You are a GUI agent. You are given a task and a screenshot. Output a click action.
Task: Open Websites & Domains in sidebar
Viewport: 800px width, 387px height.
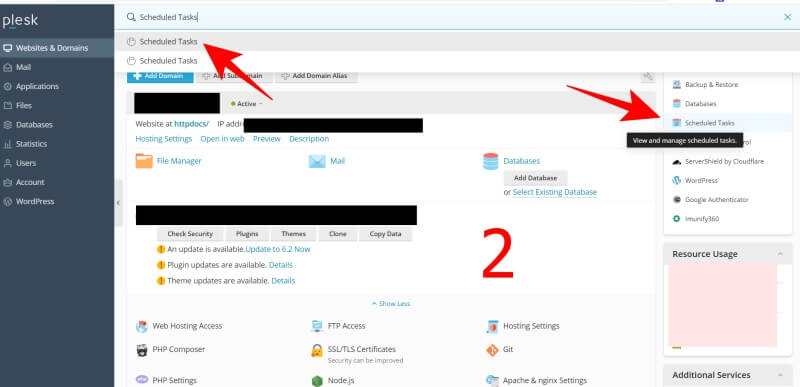coord(57,48)
